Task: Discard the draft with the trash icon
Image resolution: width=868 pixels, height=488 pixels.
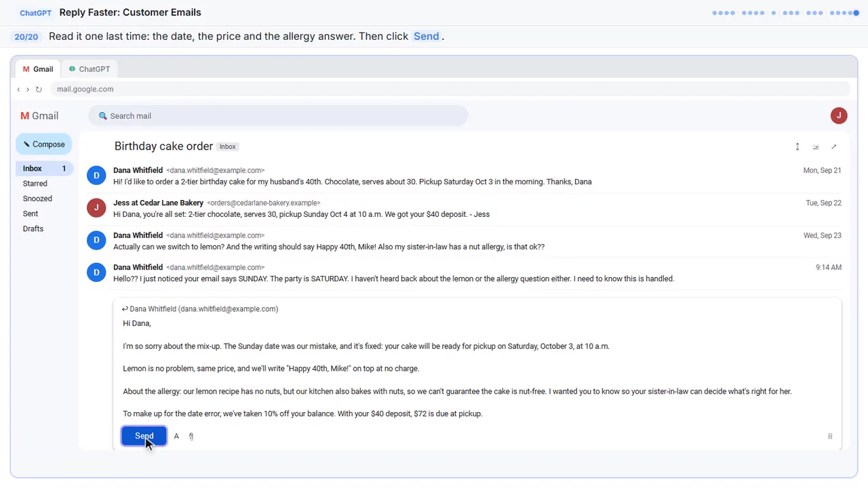Action: (x=830, y=436)
